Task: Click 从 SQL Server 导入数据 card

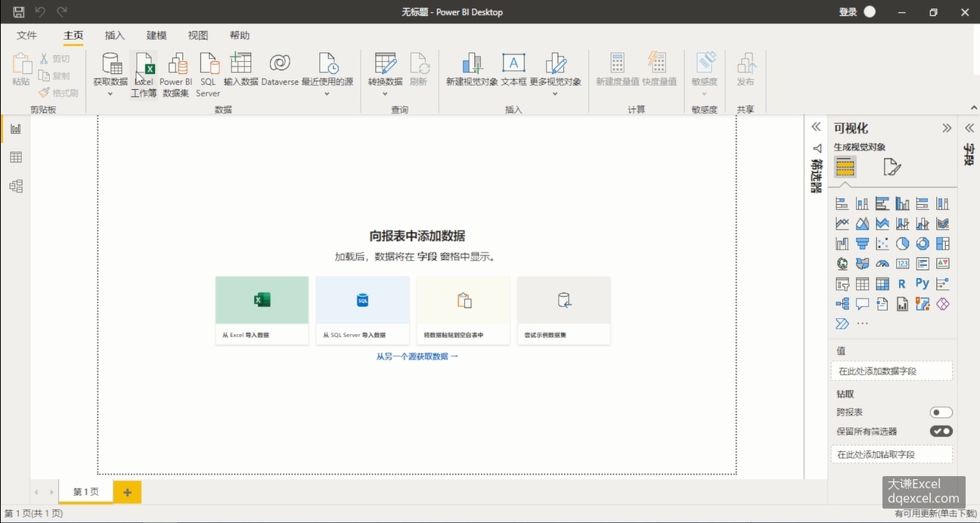Action: (362, 310)
